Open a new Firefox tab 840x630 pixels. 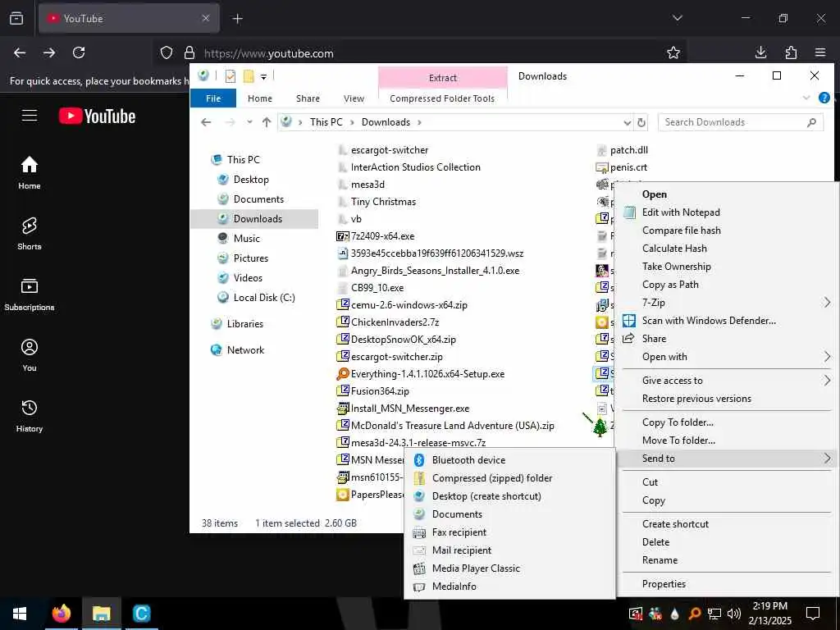[237, 19]
